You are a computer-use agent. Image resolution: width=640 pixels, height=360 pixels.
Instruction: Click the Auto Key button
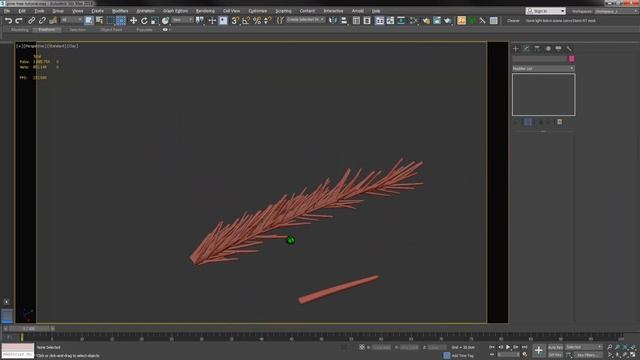point(555,347)
